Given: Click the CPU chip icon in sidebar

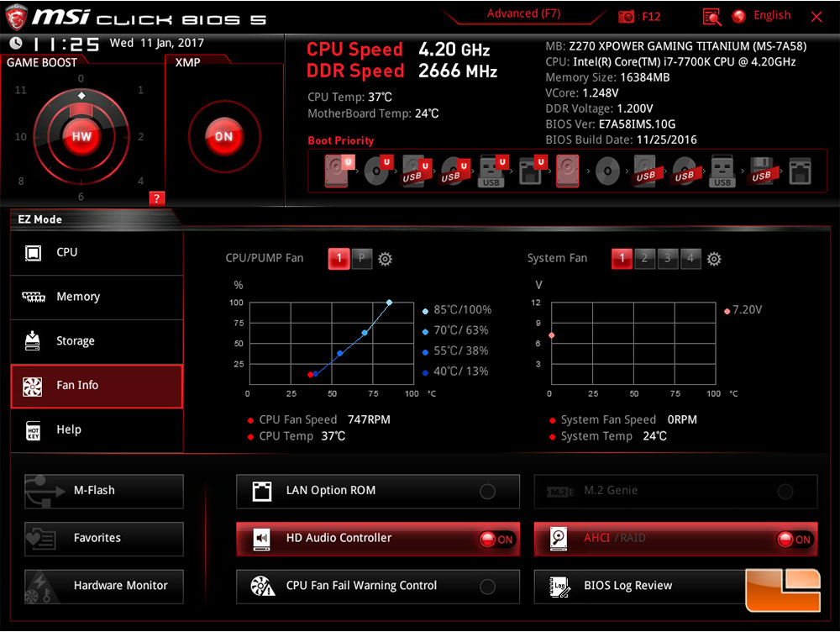Looking at the screenshot, I should pyautogui.click(x=34, y=252).
